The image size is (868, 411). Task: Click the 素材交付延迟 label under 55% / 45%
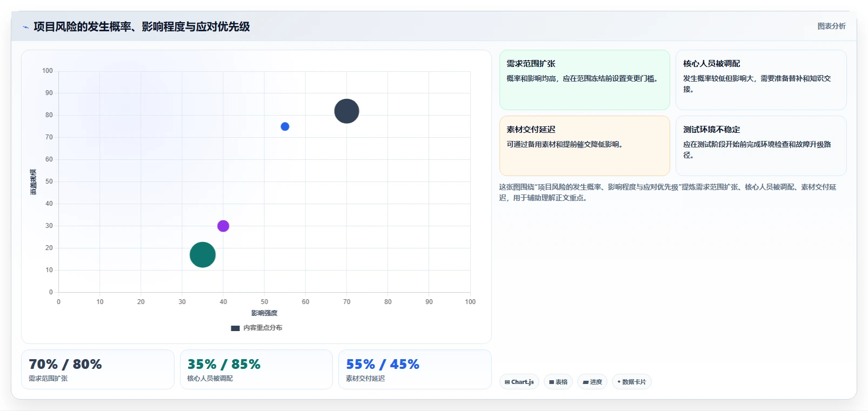coord(365,379)
